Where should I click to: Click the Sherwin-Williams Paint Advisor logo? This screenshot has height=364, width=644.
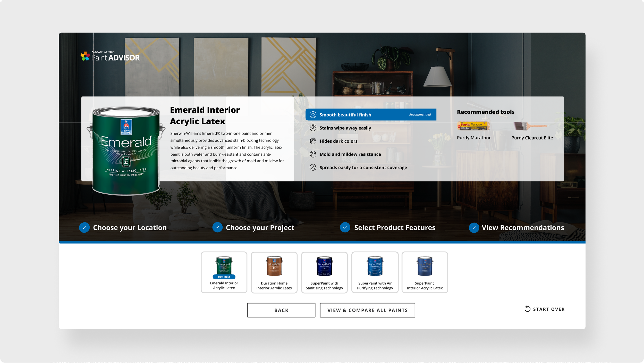[x=110, y=56]
